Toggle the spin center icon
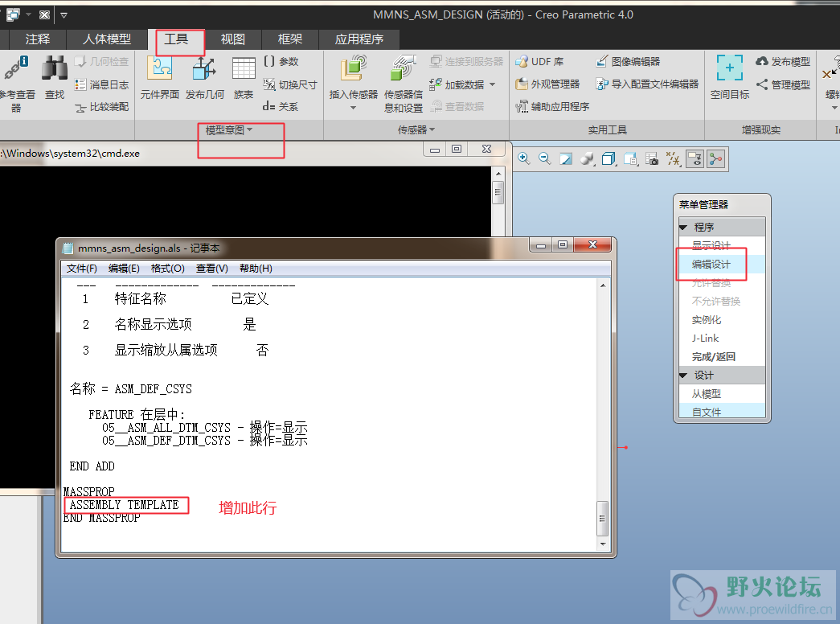This screenshot has height=624, width=840. coord(715,158)
